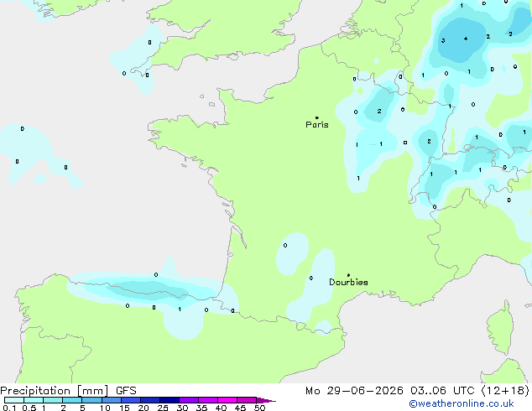Pick the 30–35 mm violet legend swatch
The image size is (532, 411).
coord(188,400)
